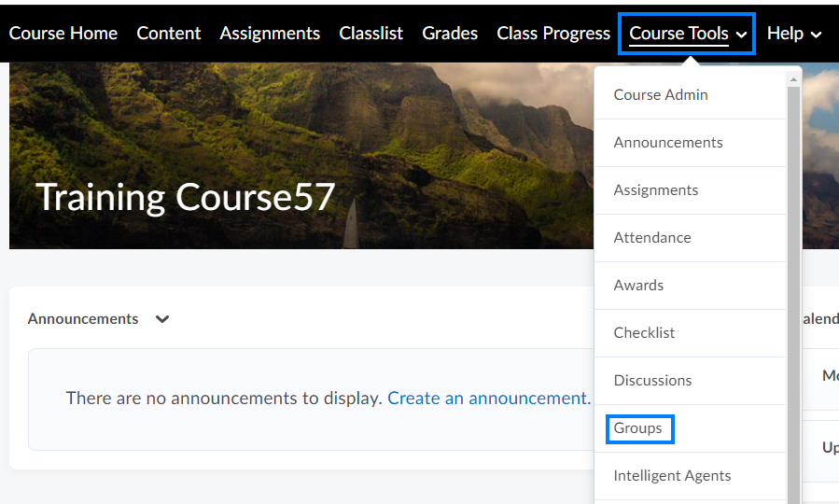The width and height of the screenshot is (839, 504).
Task: Choose Announcements in Course Tools menu
Action: click(668, 143)
